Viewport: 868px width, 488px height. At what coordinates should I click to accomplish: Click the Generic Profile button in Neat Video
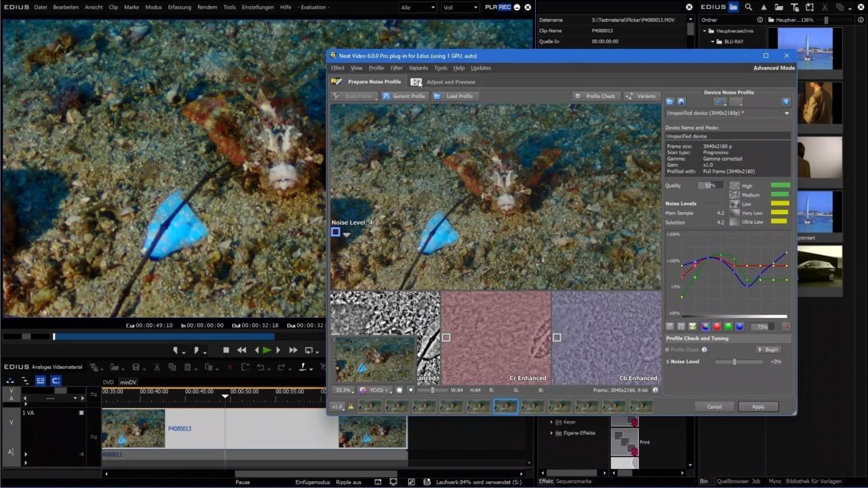point(404,96)
